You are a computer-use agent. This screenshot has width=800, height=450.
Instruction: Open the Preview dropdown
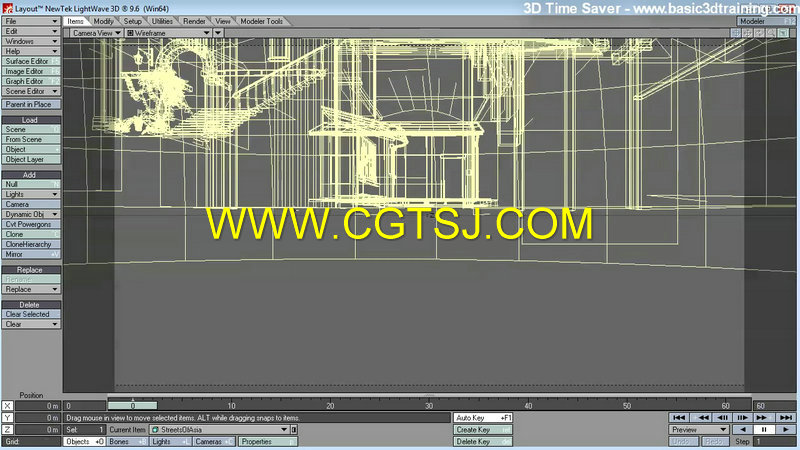tap(699, 430)
